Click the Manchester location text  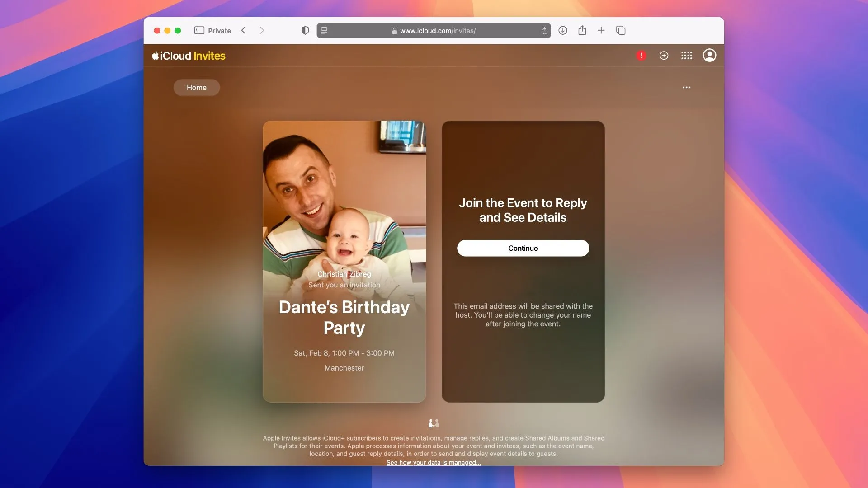point(344,368)
